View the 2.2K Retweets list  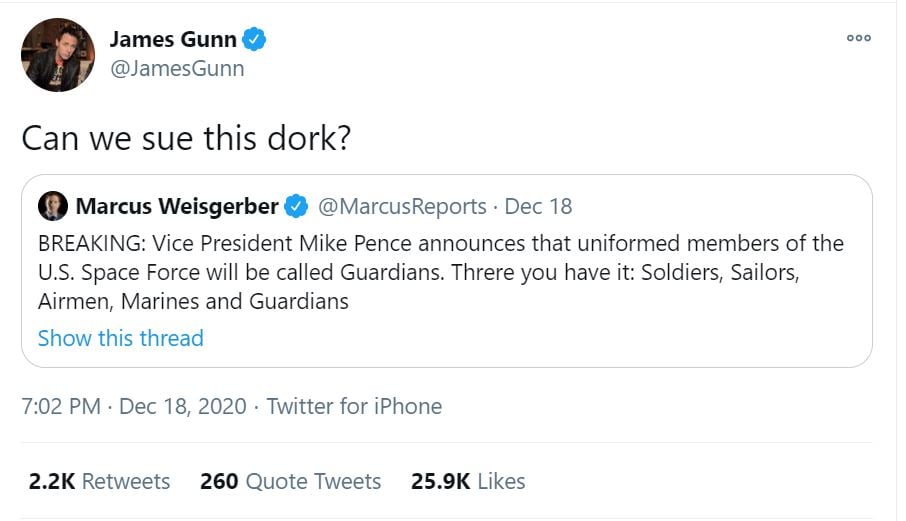point(99,481)
